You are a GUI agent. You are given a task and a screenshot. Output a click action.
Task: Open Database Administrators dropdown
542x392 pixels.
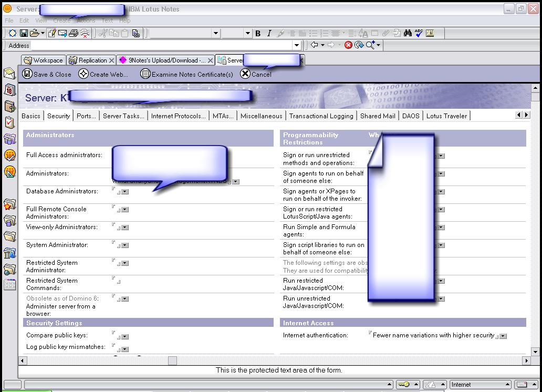125,192
